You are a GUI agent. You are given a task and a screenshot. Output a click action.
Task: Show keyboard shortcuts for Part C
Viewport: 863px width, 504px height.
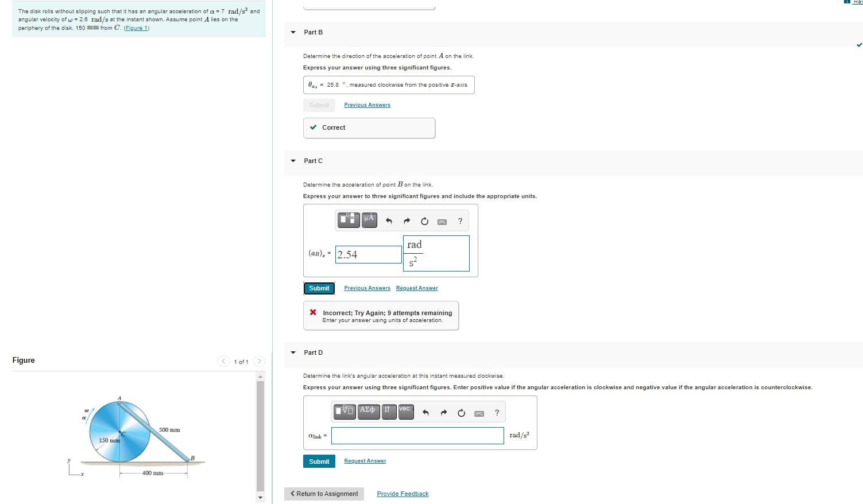(442, 222)
